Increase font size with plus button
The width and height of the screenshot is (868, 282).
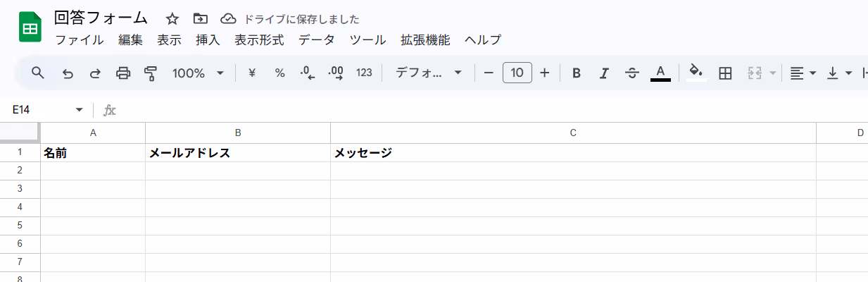coord(544,73)
